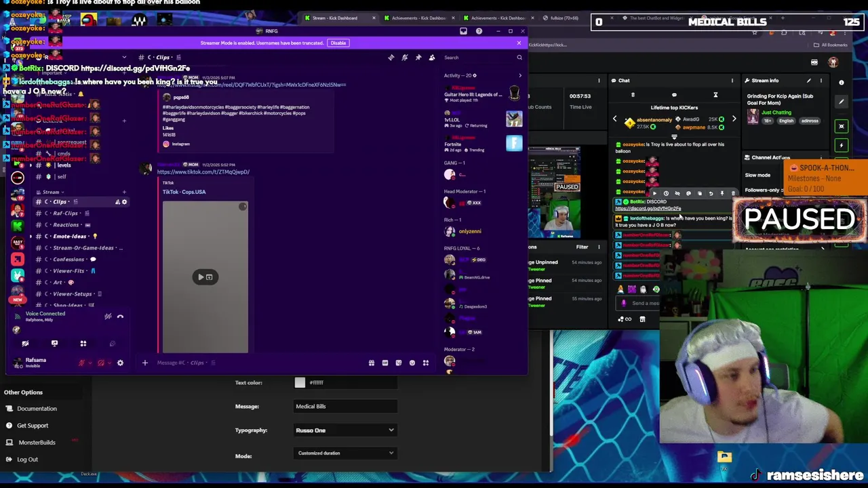Focus the Discord Search field

pyautogui.click(x=483, y=58)
